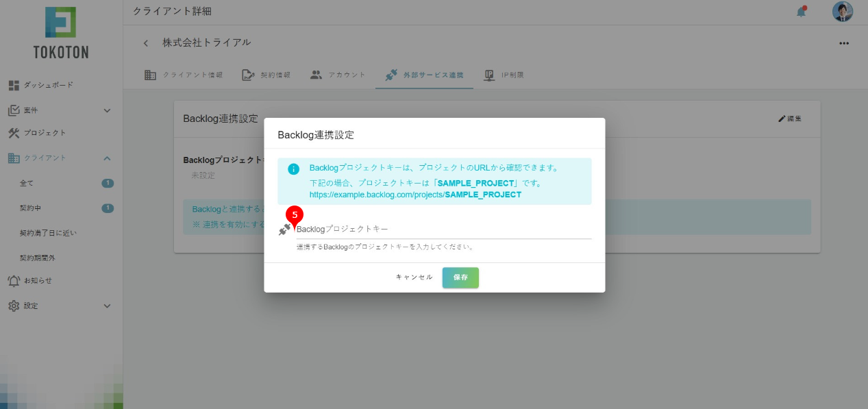Click the example.backlog.com URL text
Image resolution: width=868 pixels, height=409 pixels.
tap(415, 195)
